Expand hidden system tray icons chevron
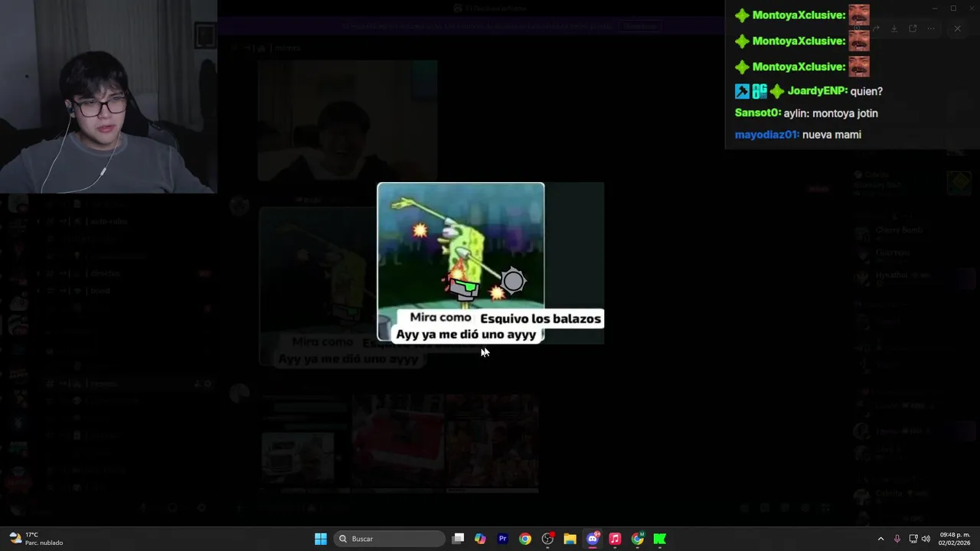The height and width of the screenshot is (551, 980). (x=880, y=539)
